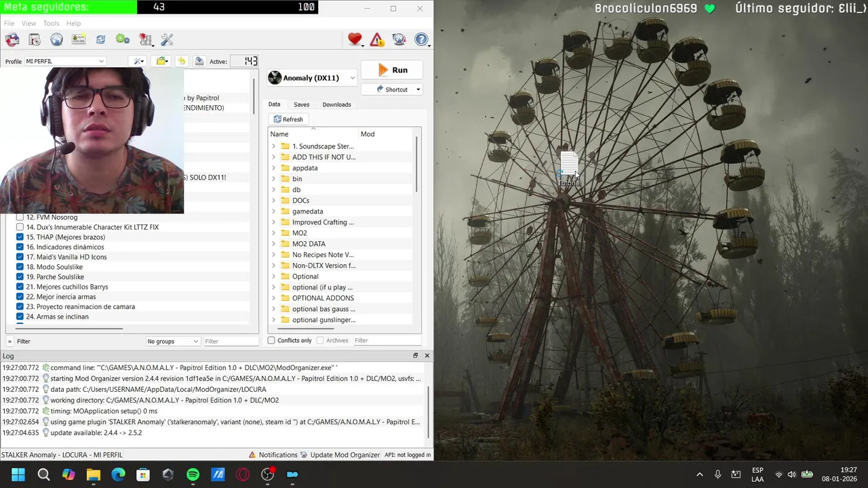Open the Help menu
Viewport: 868px width, 488px height.
pyautogui.click(x=73, y=23)
